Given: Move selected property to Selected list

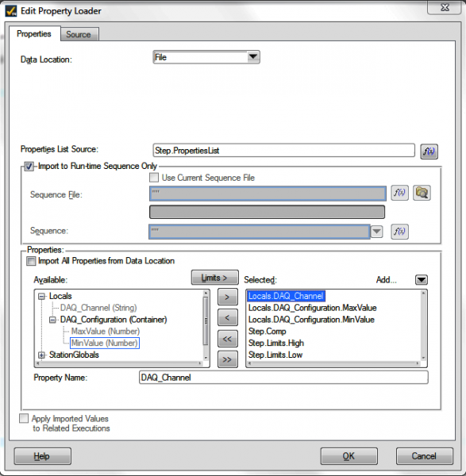Looking at the screenshot, I should (x=228, y=297).
